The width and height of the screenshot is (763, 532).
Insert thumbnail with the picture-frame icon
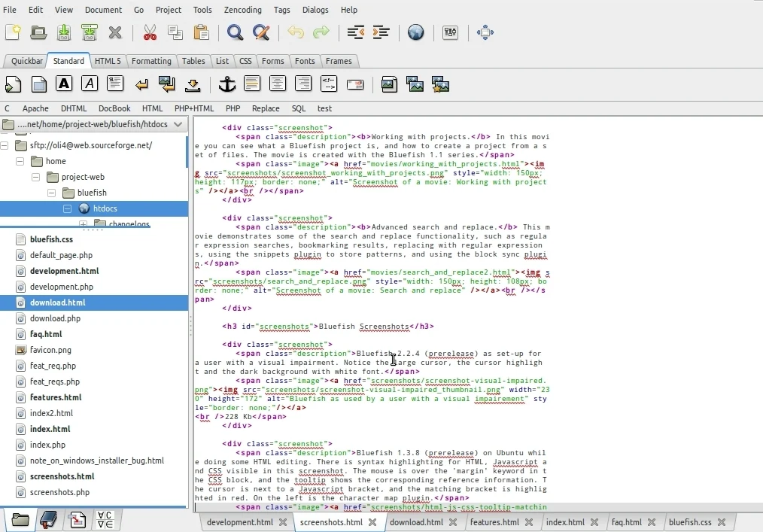point(415,85)
